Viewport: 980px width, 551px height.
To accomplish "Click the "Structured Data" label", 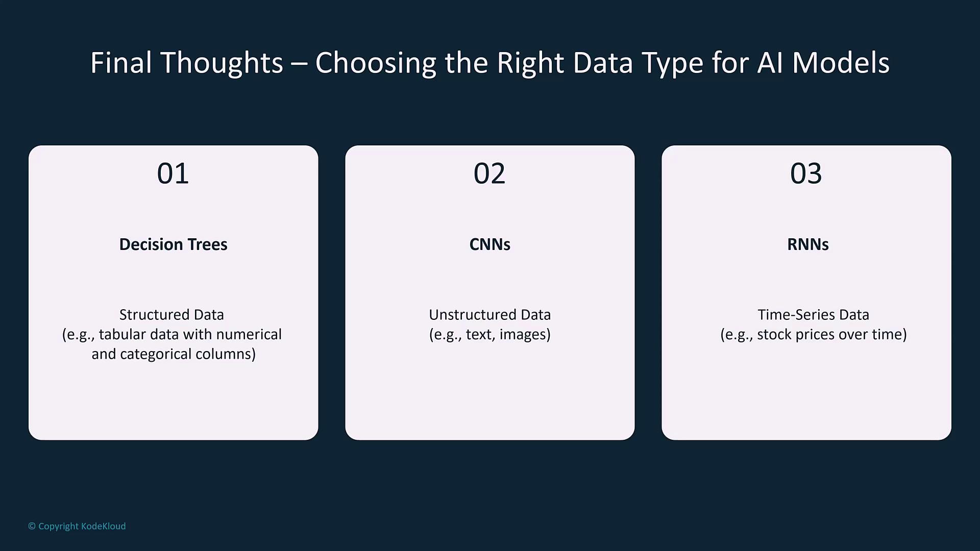I will 171,315.
